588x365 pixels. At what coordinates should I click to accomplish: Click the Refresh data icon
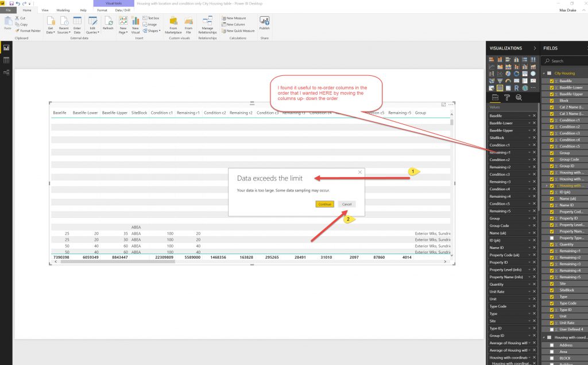108,22
